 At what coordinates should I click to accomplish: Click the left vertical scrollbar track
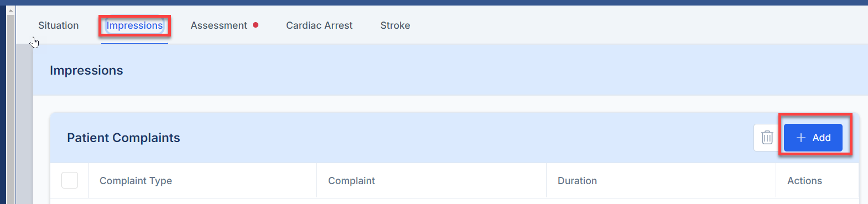tap(11, 109)
